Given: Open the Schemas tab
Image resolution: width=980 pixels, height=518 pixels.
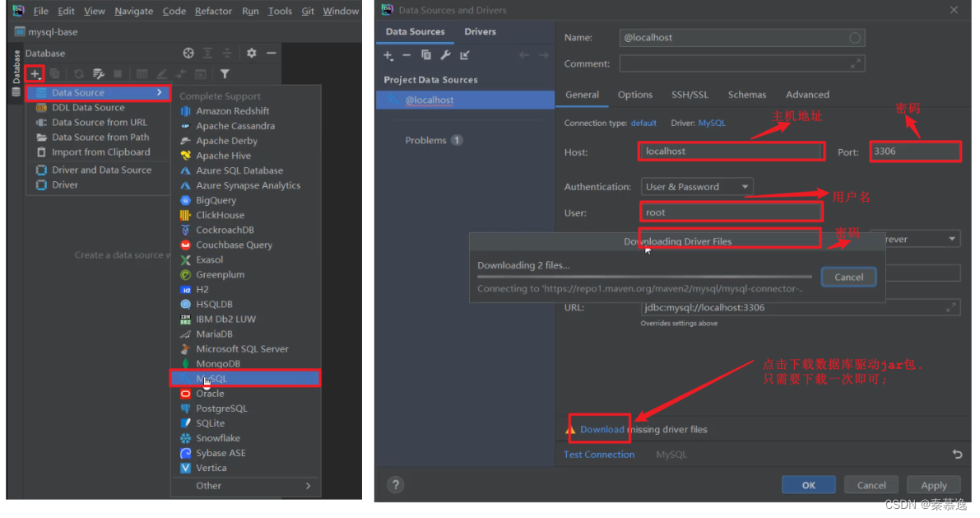Looking at the screenshot, I should click(747, 95).
